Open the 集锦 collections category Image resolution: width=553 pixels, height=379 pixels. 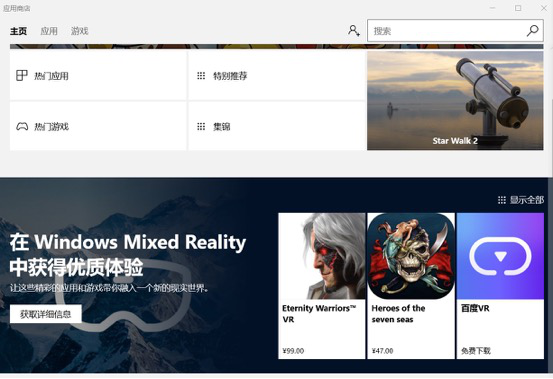pos(277,126)
